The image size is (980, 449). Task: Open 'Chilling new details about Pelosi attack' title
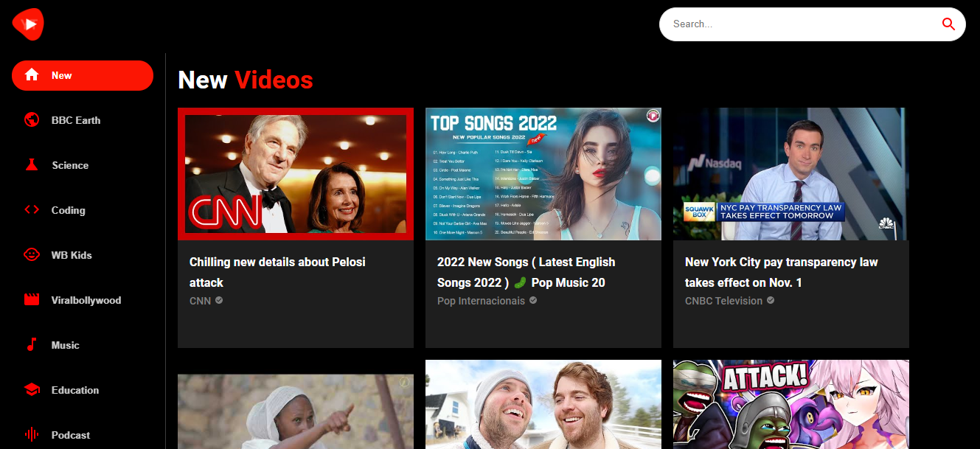pos(277,272)
